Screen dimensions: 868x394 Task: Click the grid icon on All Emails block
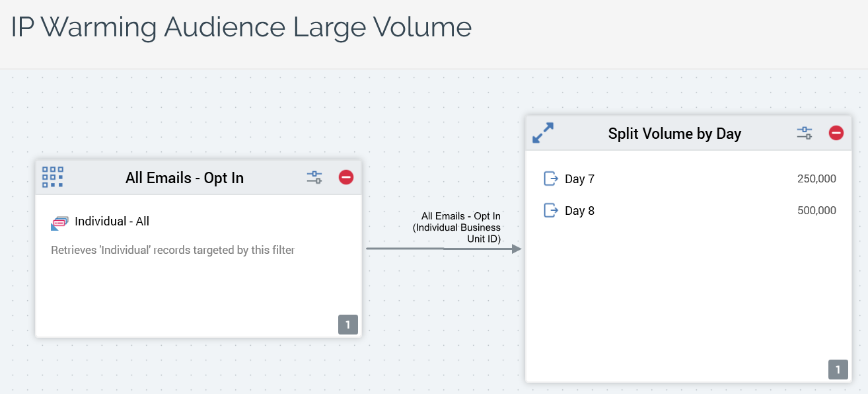coord(53,177)
